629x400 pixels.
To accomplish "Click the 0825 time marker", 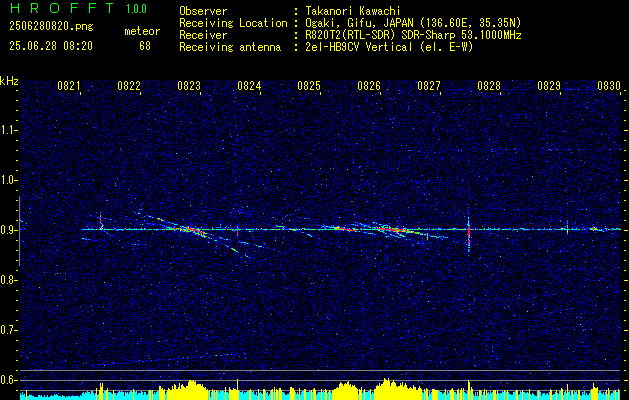I will click(x=309, y=86).
